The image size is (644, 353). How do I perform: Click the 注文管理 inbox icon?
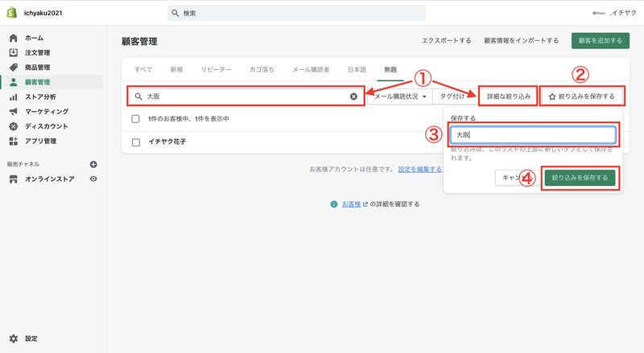point(14,52)
